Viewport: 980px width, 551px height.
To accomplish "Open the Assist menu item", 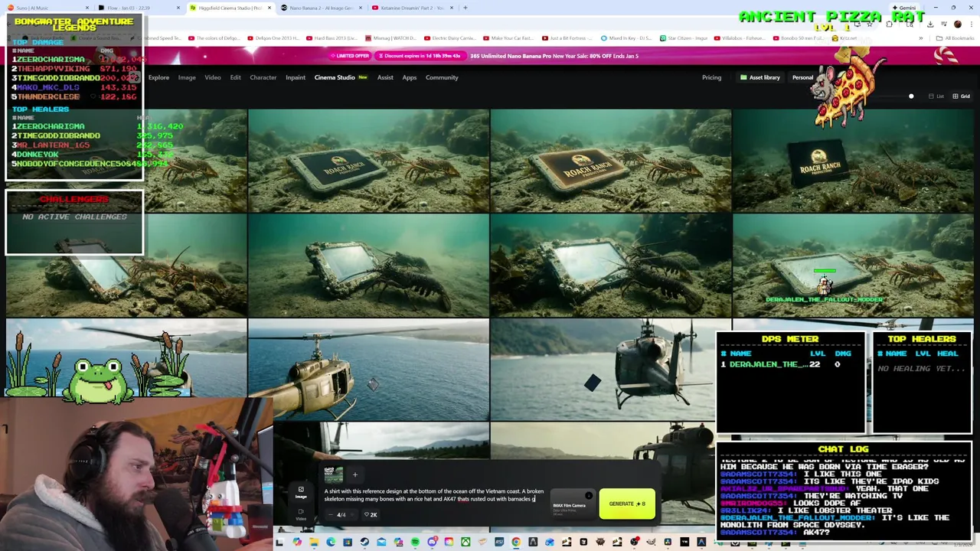I will (x=385, y=77).
